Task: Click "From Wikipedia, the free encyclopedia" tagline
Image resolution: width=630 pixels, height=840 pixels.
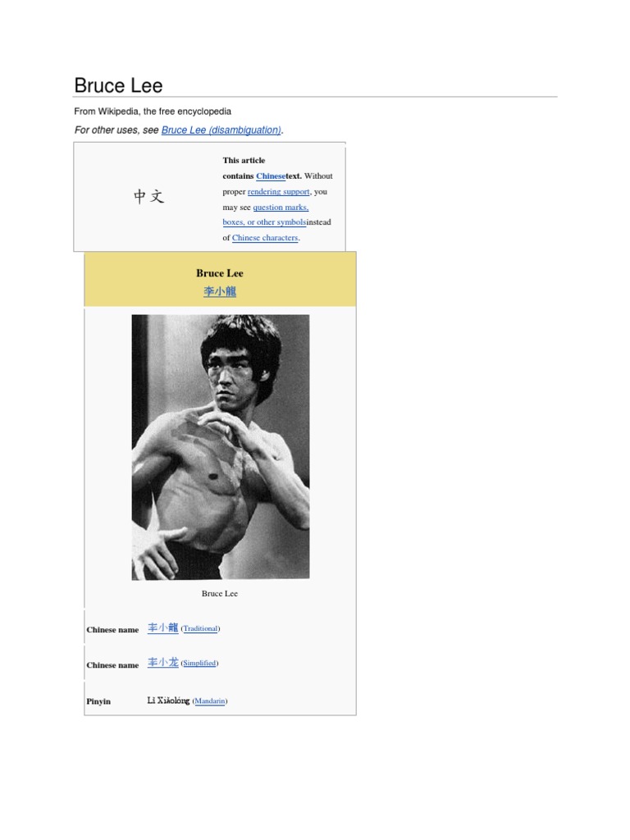Action: coord(153,112)
